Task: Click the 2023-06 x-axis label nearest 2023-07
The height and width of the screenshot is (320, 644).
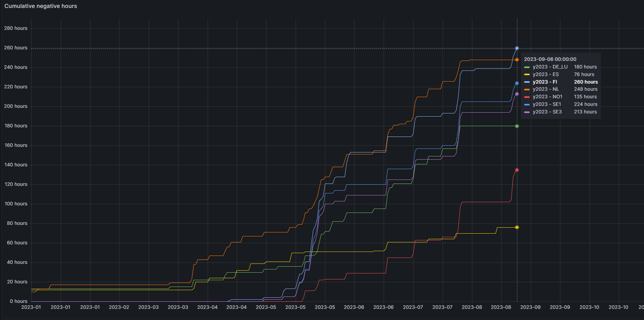Action: click(384, 307)
